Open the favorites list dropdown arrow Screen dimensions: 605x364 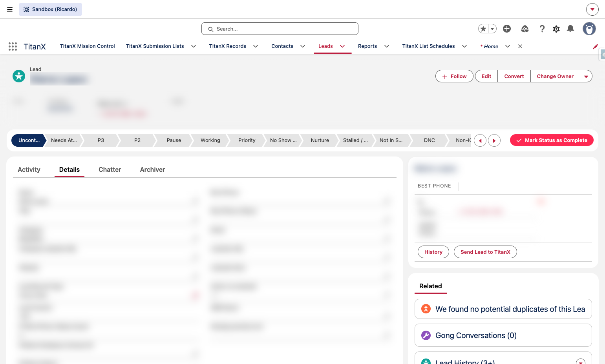tap(492, 29)
